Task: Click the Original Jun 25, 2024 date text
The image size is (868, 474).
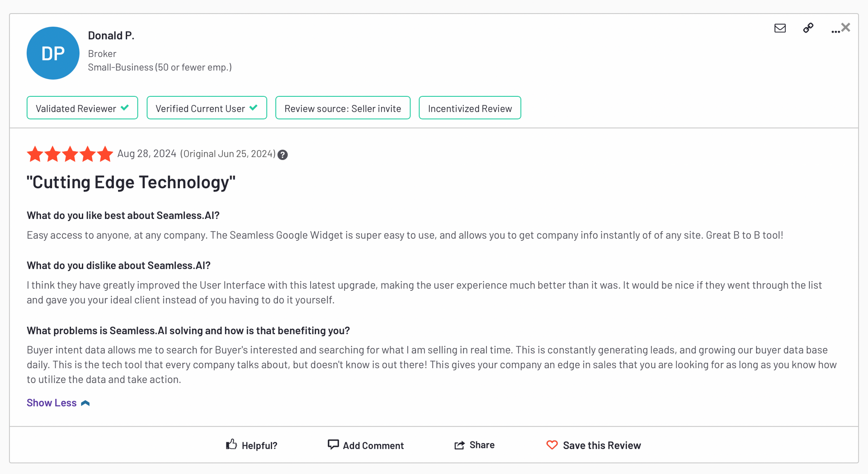Action: [x=228, y=154]
